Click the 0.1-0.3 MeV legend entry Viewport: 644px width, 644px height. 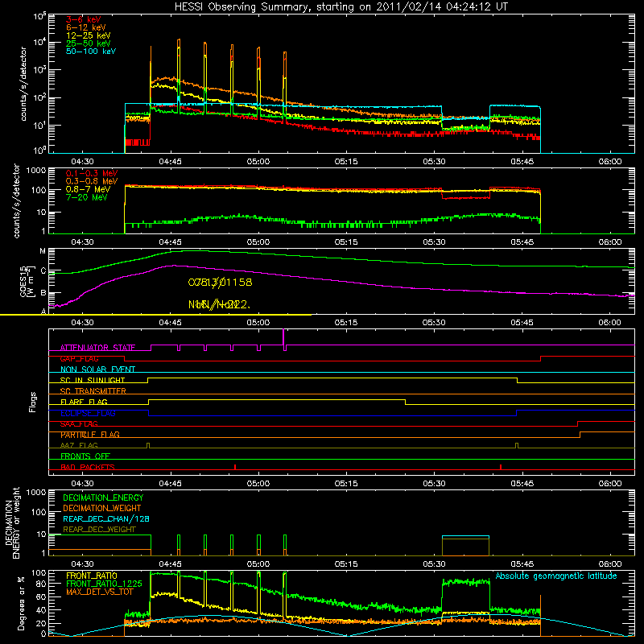click(x=92, y=173)
